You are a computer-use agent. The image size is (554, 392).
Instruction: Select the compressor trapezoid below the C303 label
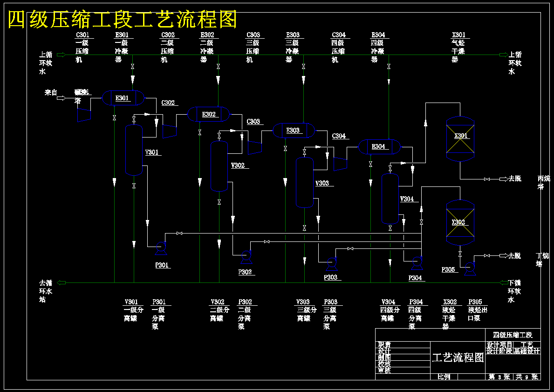[x=255, y=147]
